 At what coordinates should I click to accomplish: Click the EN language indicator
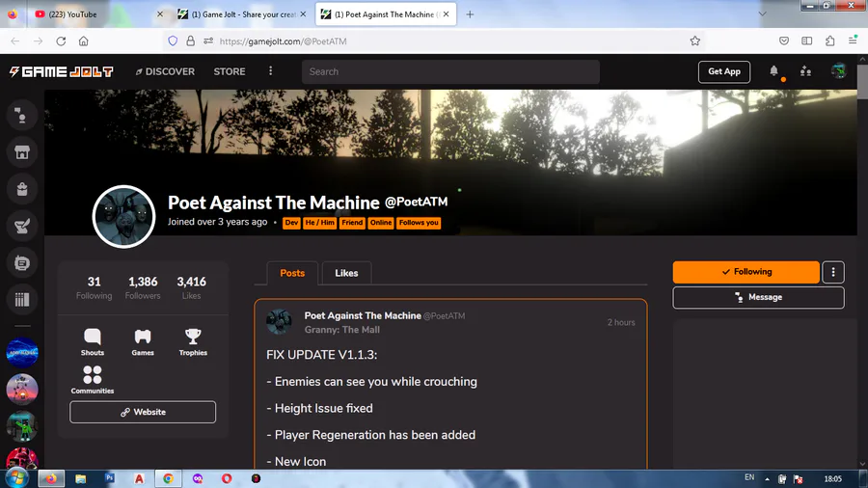point(749,477)
